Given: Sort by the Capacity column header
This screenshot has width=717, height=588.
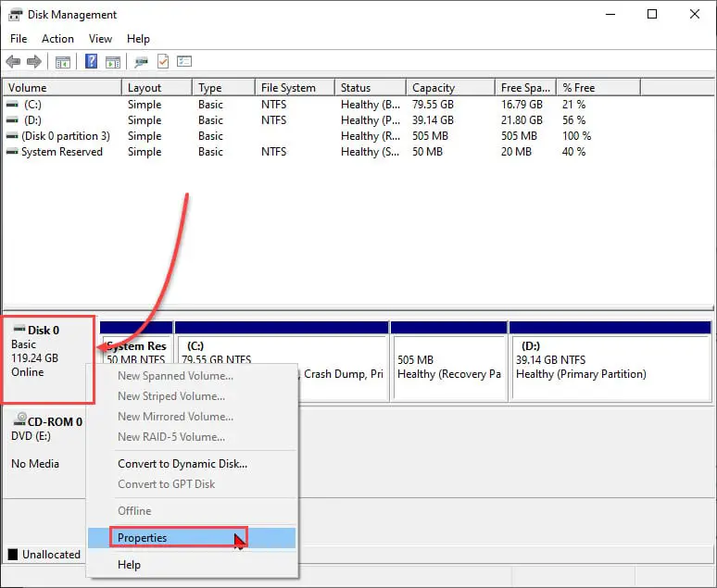Looking at the screenshot, I should 434,88.
